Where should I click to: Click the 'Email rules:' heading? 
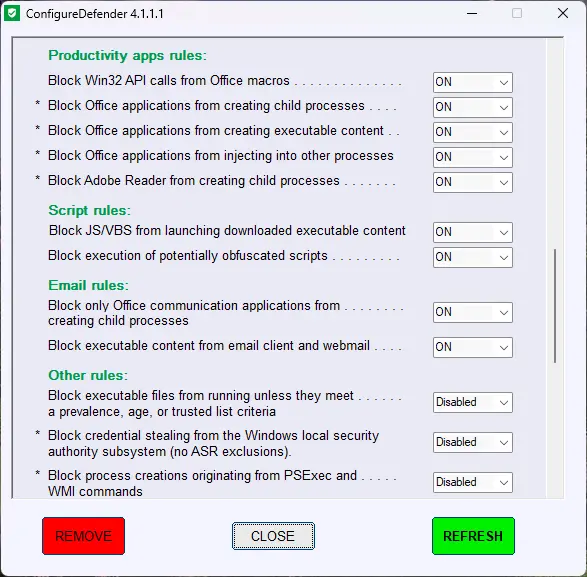coord(88,286)
